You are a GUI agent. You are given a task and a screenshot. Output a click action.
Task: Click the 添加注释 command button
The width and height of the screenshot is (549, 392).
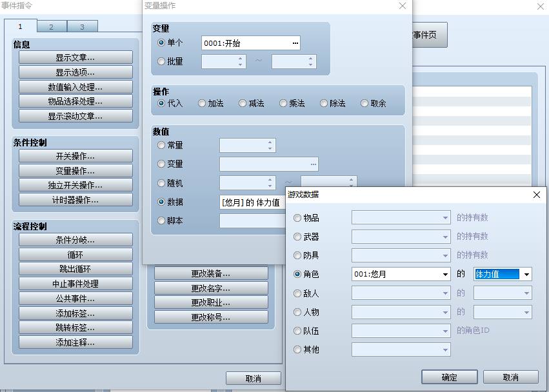pos(75,342)
